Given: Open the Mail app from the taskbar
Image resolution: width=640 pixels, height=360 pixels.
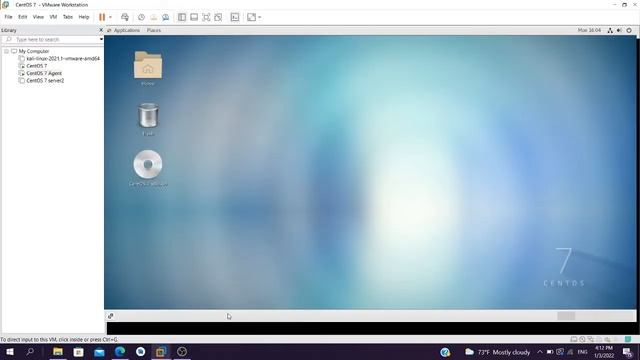Looking at the screenshot, I should pyautogui.click(x=99, y=352).
